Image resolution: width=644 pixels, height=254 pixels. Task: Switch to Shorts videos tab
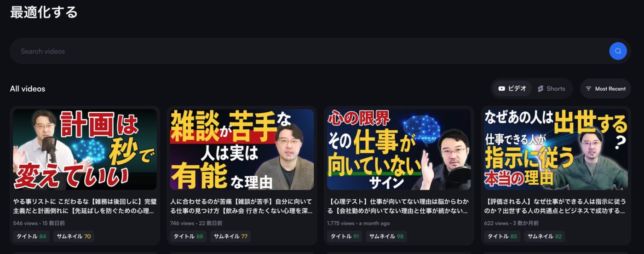point(551,89)
